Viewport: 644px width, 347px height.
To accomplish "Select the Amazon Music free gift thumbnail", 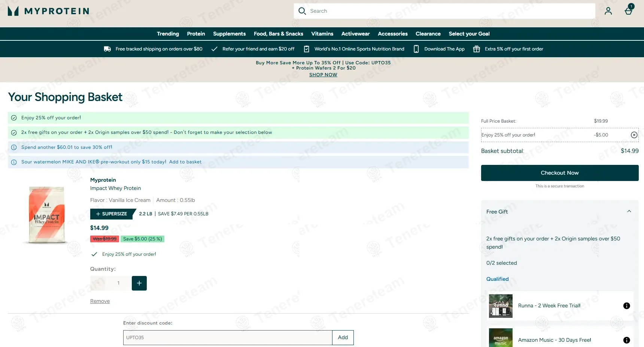I will [x=501, y=338].
